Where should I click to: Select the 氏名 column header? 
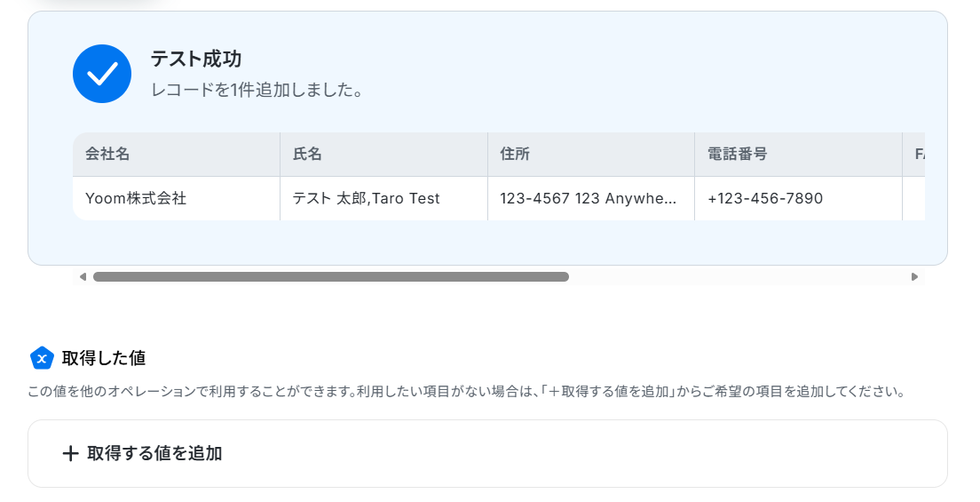pyautogui.click(x=383, y=154)
